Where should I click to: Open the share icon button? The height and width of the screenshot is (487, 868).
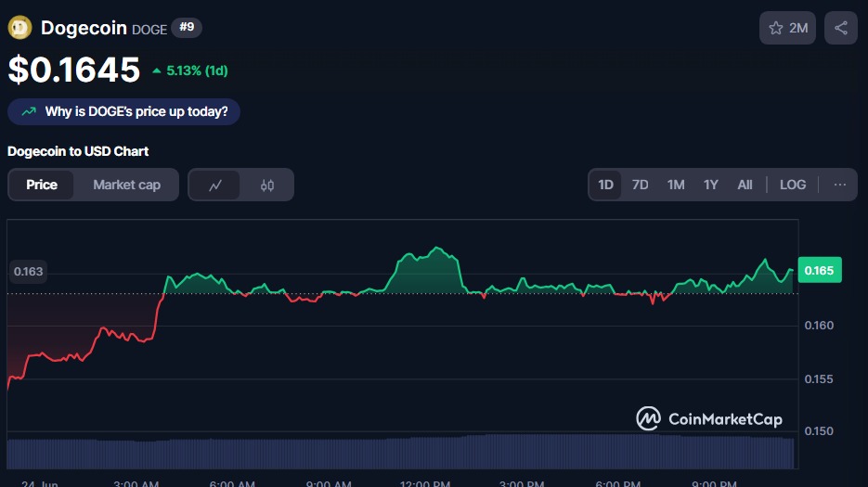click(840, 28)
